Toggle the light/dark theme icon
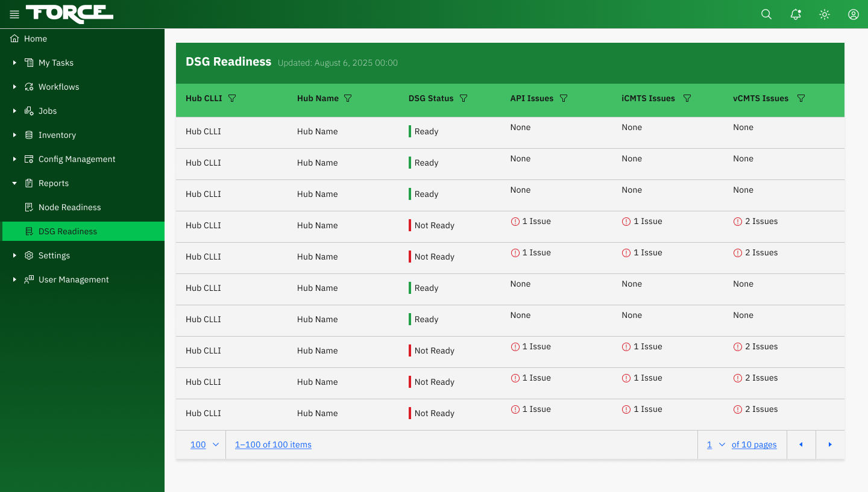 [x=824, y=14]
